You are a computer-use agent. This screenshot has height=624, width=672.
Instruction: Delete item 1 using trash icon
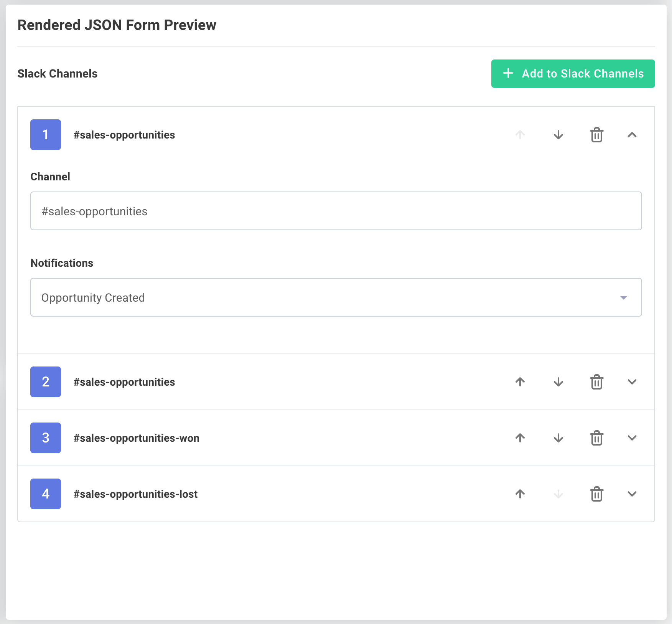click(597, 135)
